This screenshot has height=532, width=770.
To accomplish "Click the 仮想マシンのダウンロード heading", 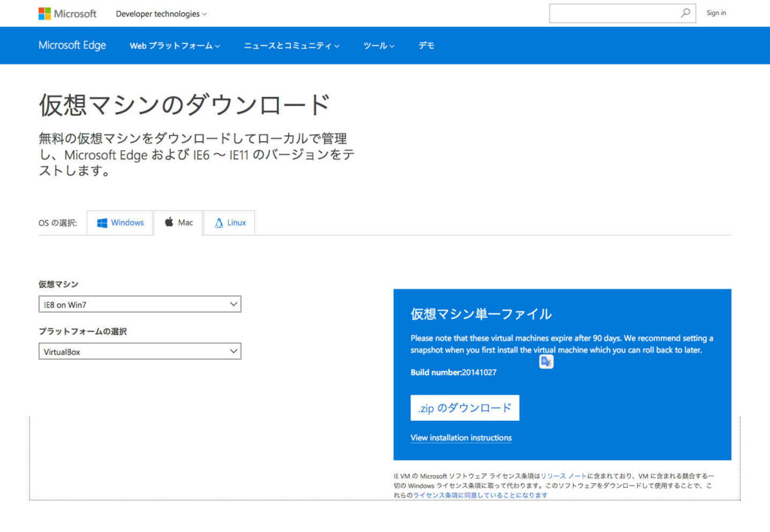I will [185, 104].
